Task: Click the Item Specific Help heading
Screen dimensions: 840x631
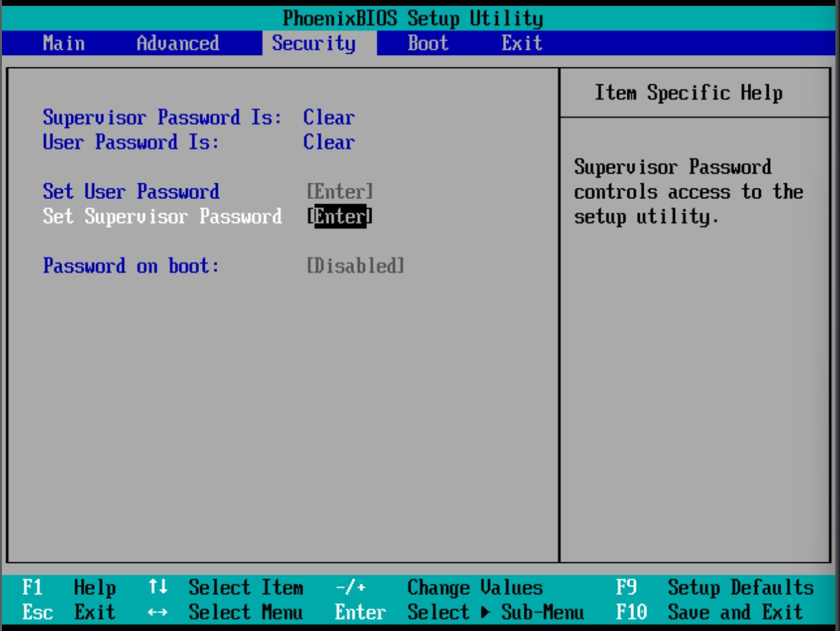Action: (689, 93)
